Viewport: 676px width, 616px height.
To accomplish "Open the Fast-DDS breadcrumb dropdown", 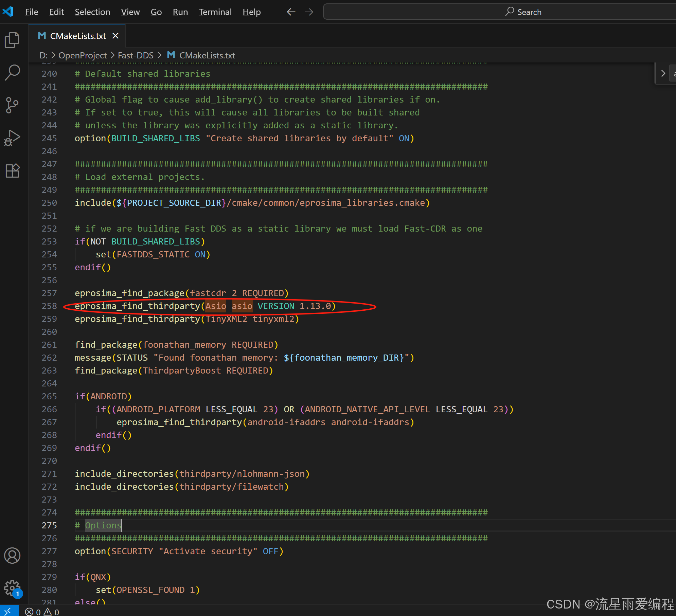I will pos(136,55).
